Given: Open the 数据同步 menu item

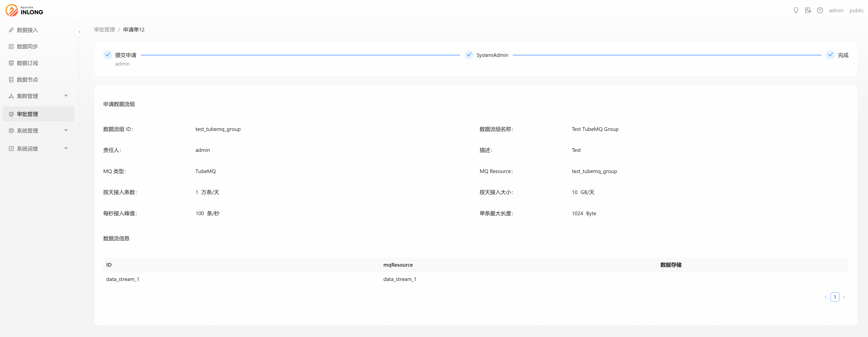Looking at the screenshot, I should (x=27, y=46).
